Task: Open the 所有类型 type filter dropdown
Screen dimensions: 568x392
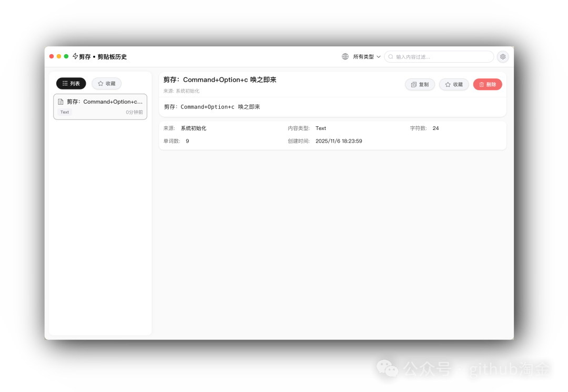Action: pyautogui.click(x=364, y=56)
